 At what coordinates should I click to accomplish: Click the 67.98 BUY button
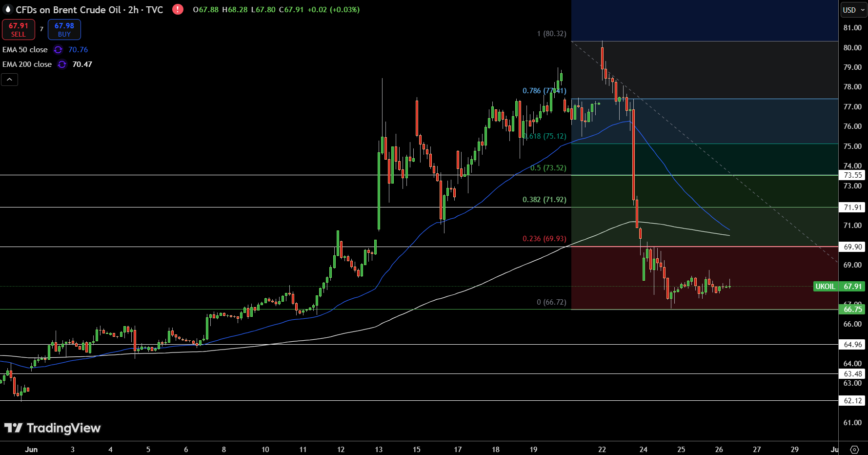(64, 30)
